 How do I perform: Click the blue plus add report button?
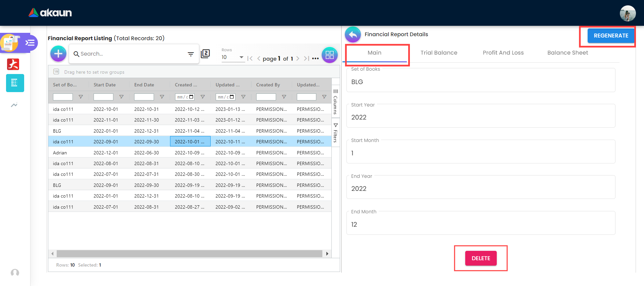click(x=58, y=54)
